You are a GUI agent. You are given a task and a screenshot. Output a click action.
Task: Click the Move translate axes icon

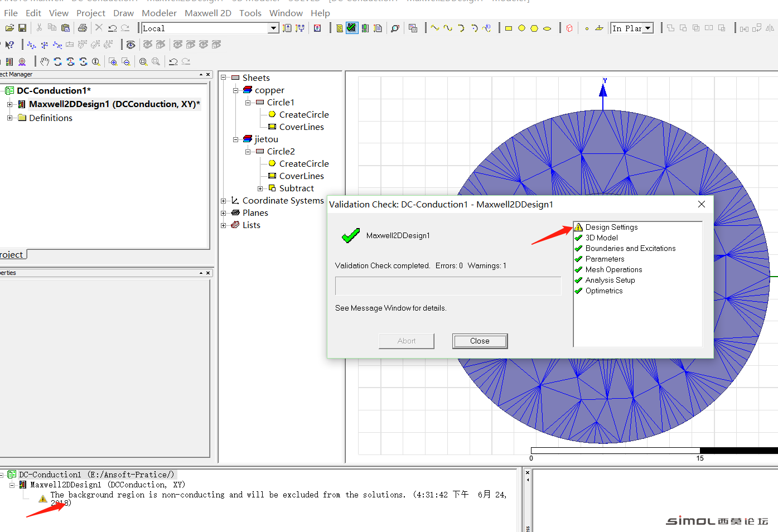tap(32, 45)
